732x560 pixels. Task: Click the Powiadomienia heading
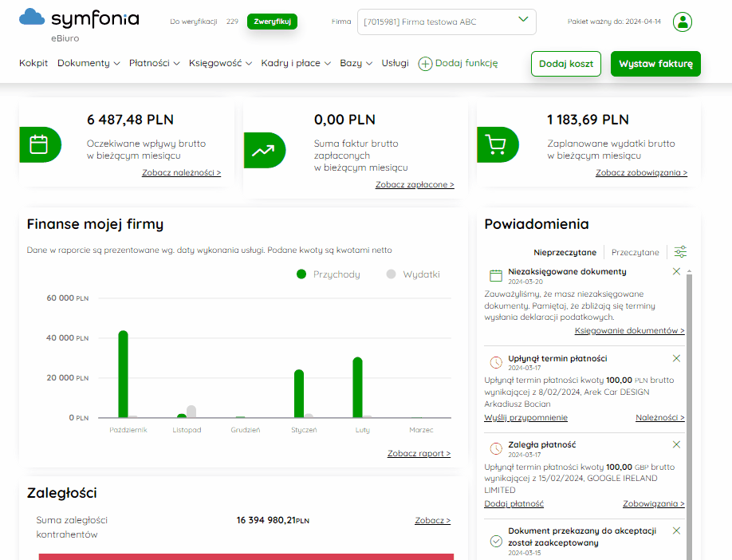tap(537, 224)
